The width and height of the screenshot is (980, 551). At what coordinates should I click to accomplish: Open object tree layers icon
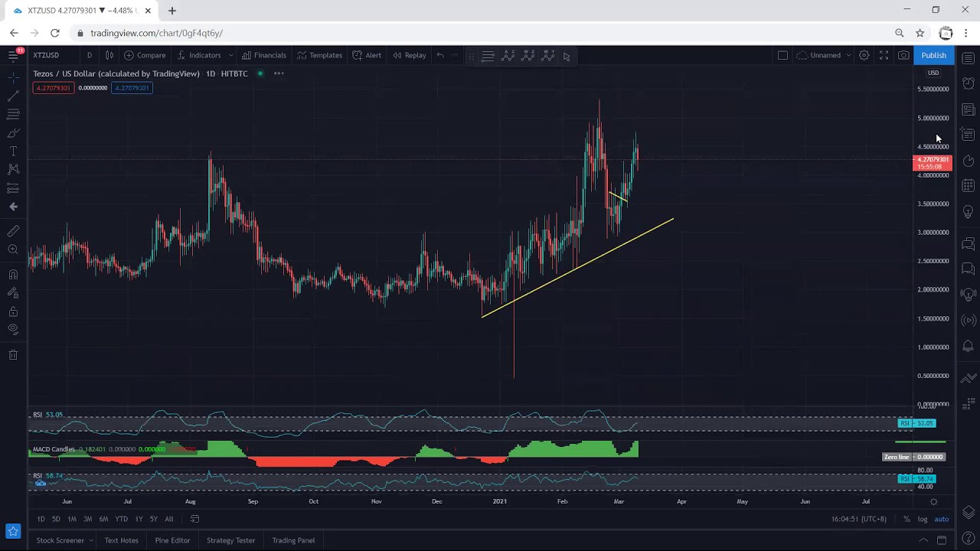968,512
